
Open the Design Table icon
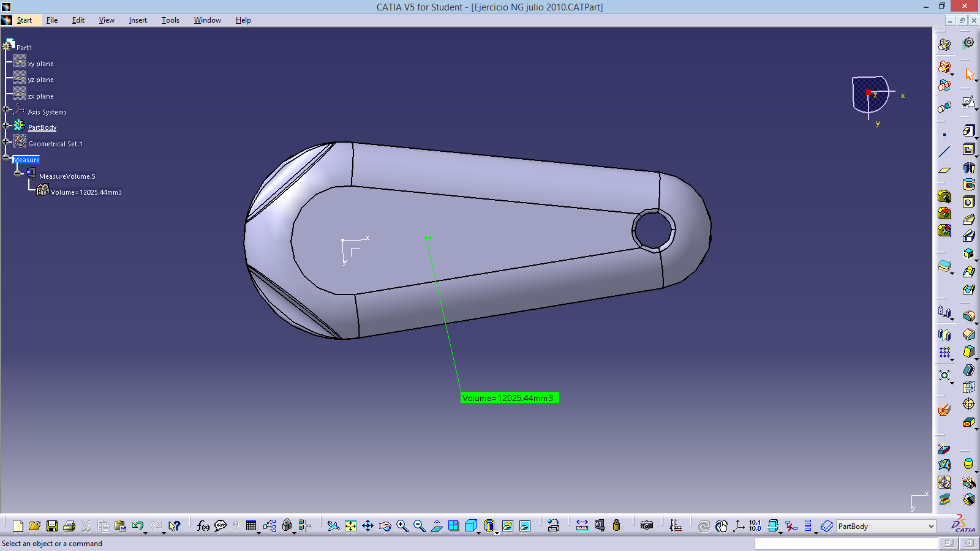coord(251,526)
